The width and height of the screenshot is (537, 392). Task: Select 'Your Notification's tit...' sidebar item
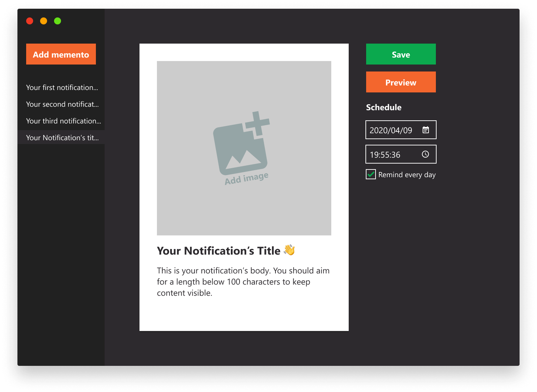[x=61, y=137]
